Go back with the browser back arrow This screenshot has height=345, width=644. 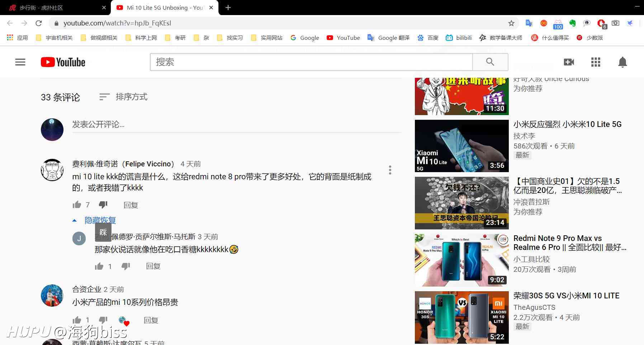[10, 23]
